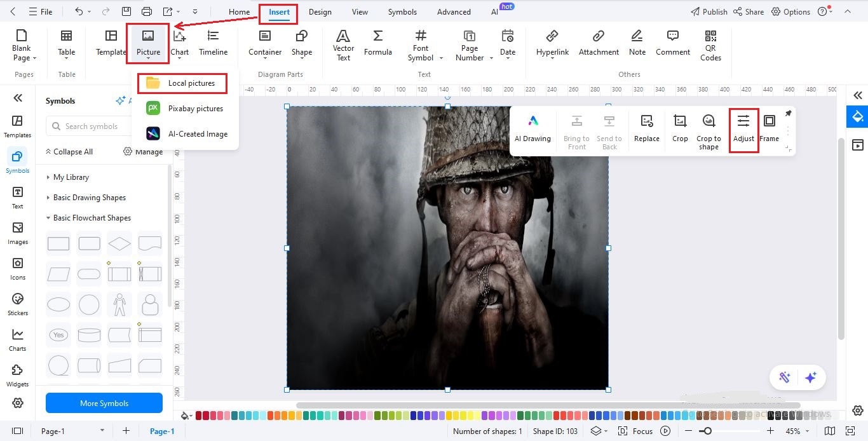Image resolution: width=868 pixels, height=441 pixels.
Task: Collapse the left sidebar with double chevron
Action: 18,97
